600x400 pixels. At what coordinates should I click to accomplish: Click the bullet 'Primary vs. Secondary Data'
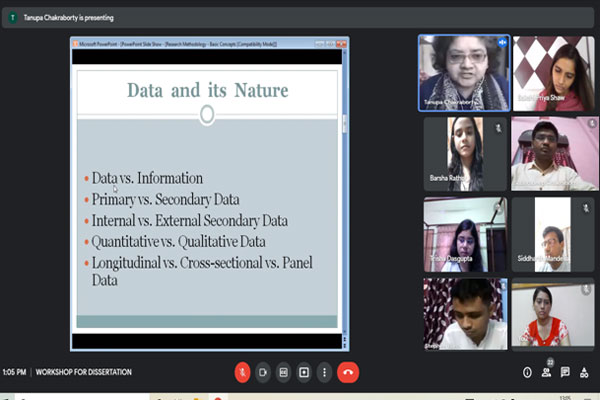click(165, 199)
